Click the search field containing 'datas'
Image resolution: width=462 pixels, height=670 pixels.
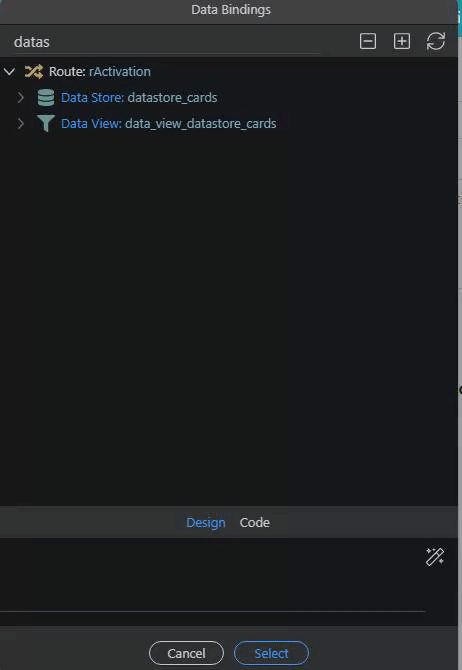pos(167,42)
